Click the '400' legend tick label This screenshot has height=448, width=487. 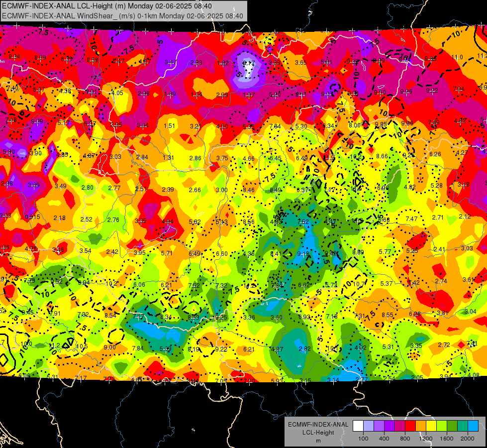tap(384, 439)
